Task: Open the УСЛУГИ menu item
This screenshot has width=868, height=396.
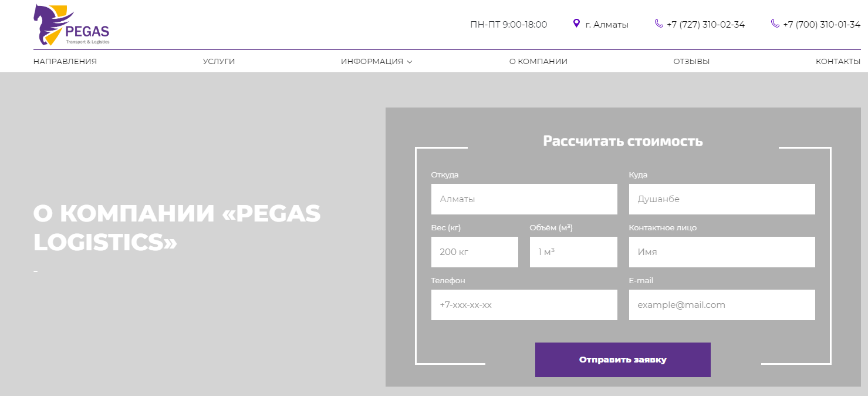Action: 219,61
